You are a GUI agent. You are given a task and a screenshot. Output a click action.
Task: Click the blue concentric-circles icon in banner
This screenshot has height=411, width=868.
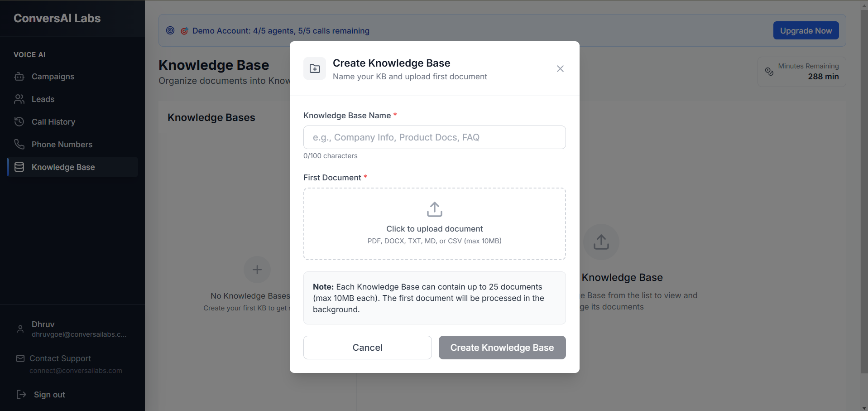(170, 30)
